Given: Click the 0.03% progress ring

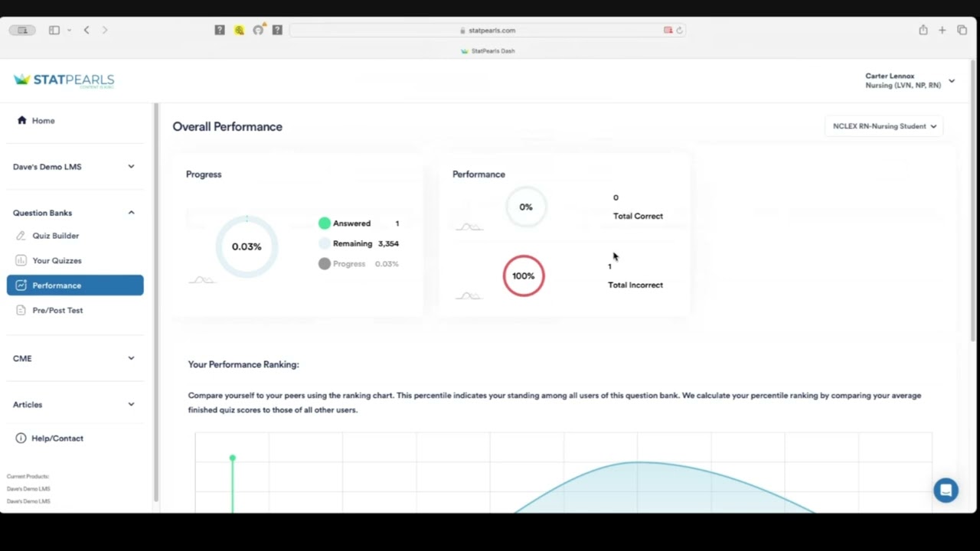Looking at the screenshot, I should tap(247, 246).
